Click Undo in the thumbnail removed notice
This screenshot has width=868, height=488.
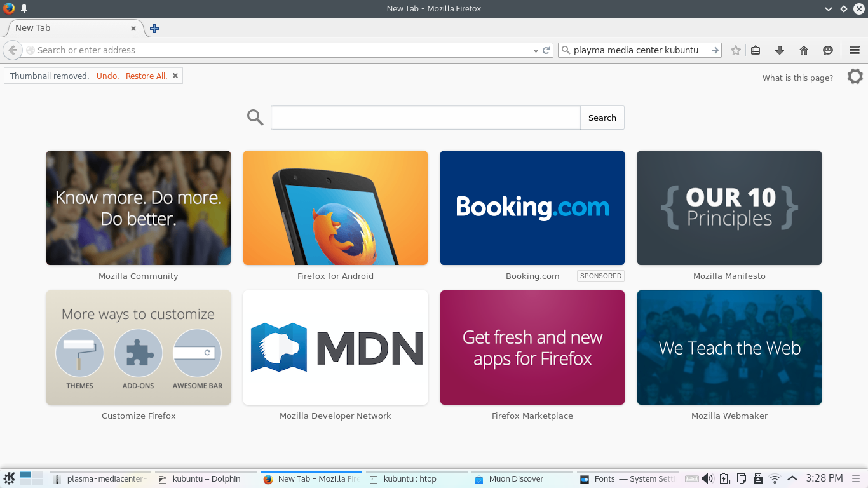point(107,76)
